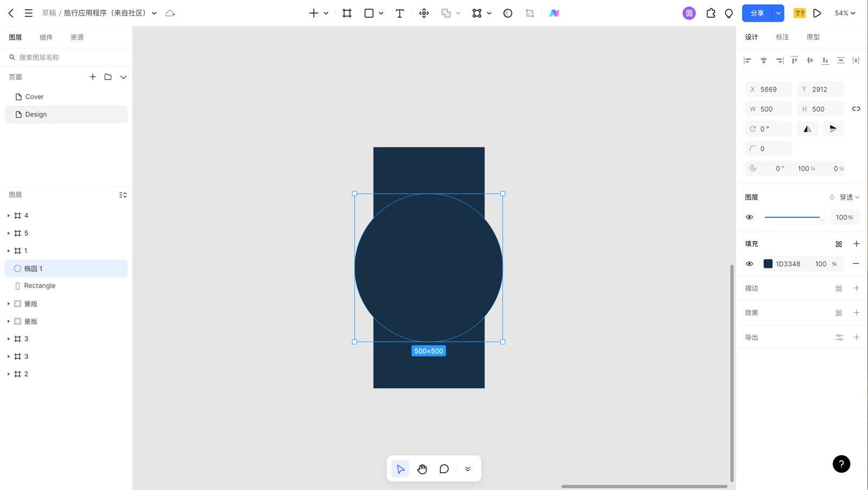
Task: Open export settings sliders icon in 导出
Action: tap(839, 337)
